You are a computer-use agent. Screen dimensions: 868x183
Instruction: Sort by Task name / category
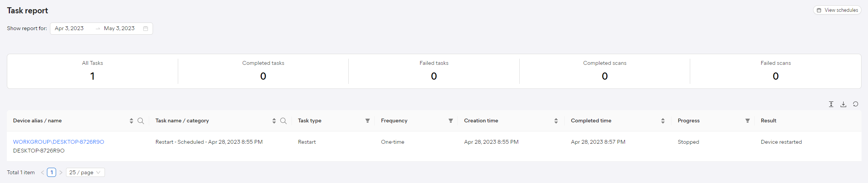274,121
